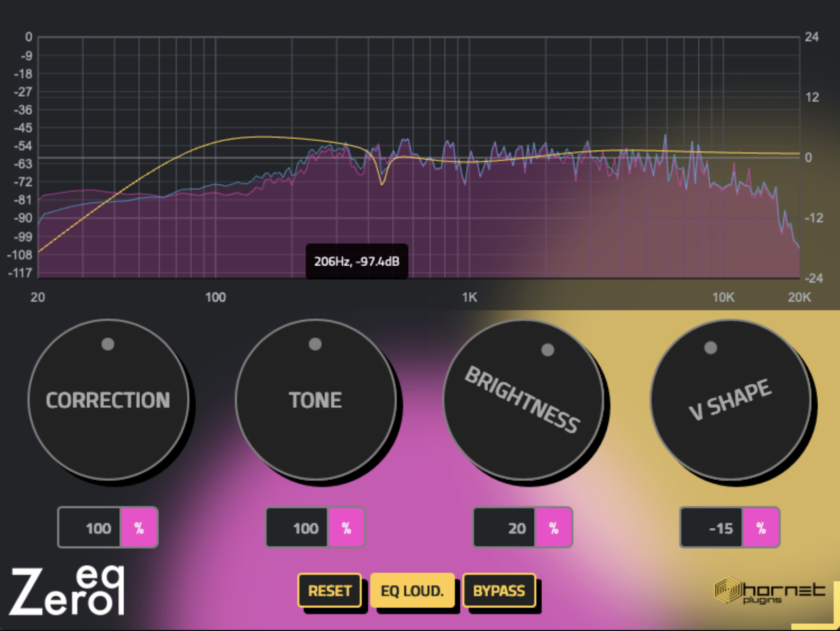Click the Tone knob indicator dot
The image size is (840, 631).
pyautogui.click(x=315, y=344)
